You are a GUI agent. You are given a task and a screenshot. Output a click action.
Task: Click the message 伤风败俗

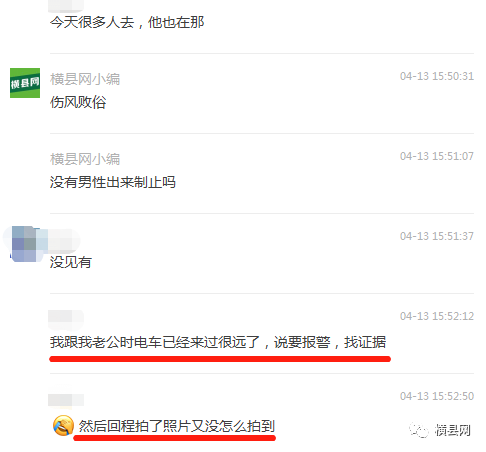click(78, 102)
